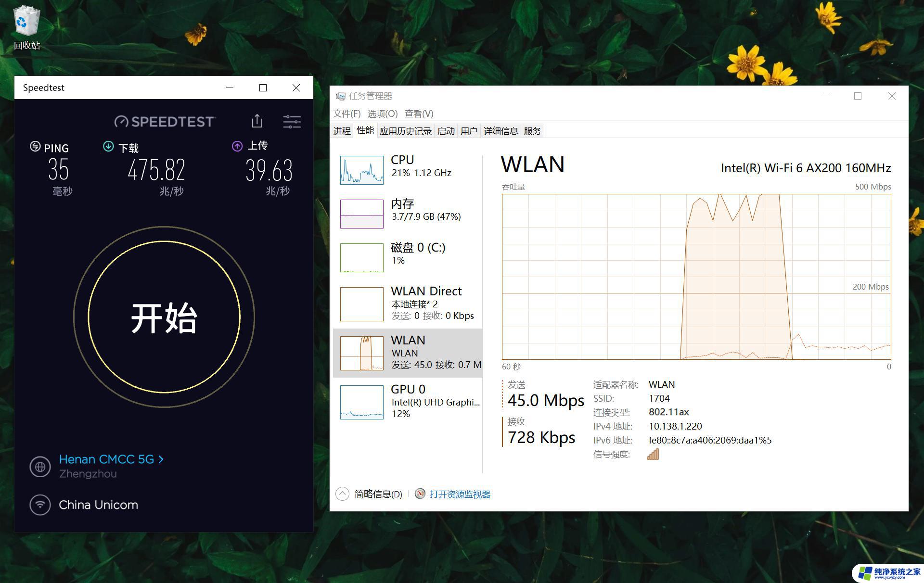Close the Task Manager window
924x583 pixels.
pos(892,96)
